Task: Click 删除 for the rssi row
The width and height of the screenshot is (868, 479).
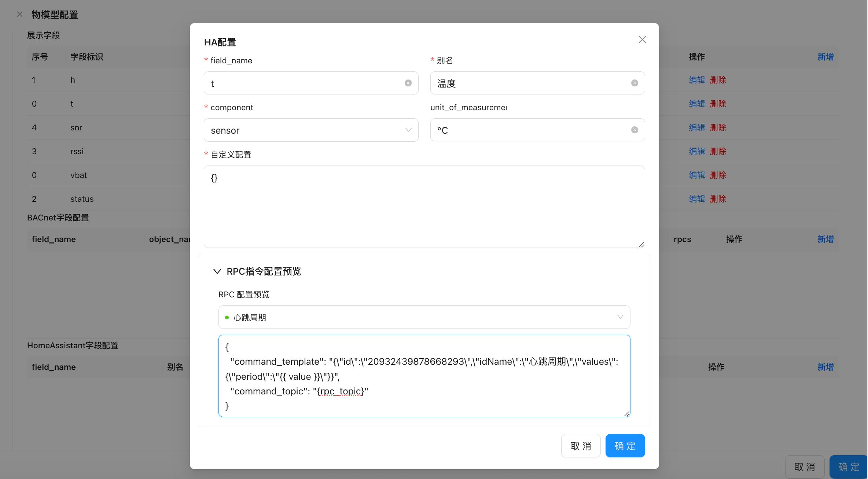Action: click(x=718, y=151)
